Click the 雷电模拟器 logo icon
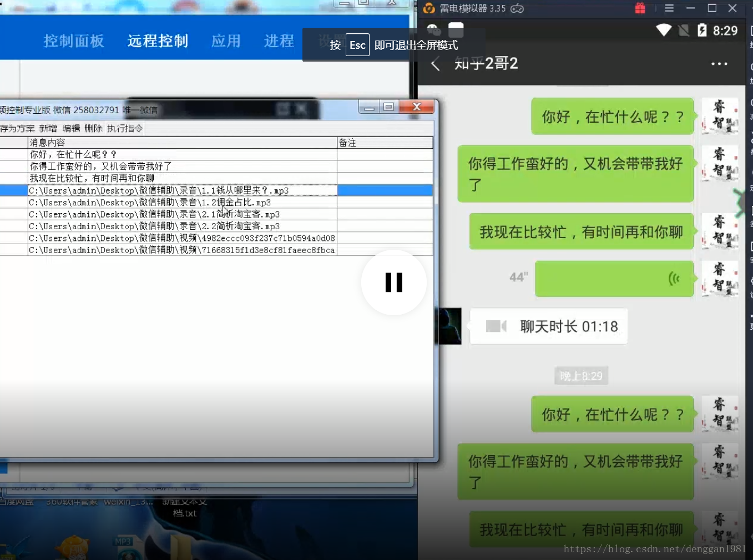 point(429,8)
